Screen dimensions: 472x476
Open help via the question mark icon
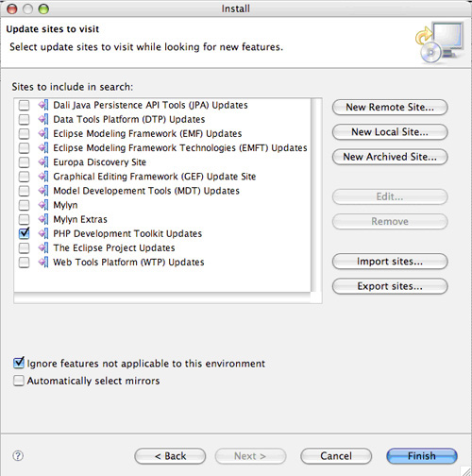(x=18, y=455)
